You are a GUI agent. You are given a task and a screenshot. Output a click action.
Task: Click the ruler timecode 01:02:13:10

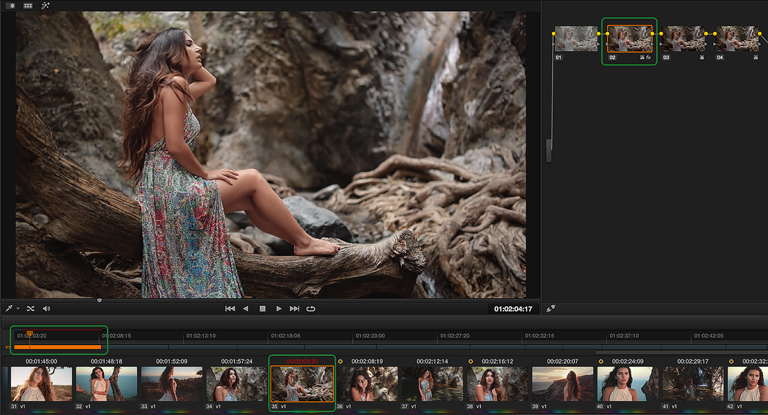201,336
